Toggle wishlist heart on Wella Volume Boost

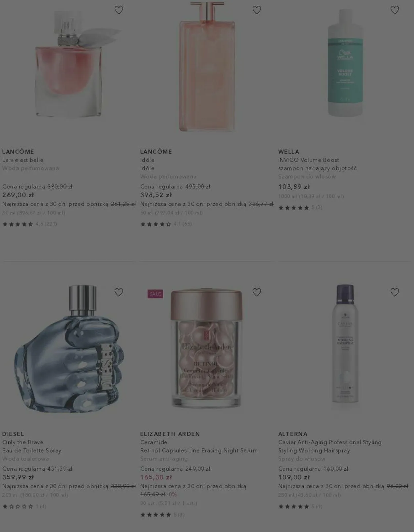click(x=395, y=10)
